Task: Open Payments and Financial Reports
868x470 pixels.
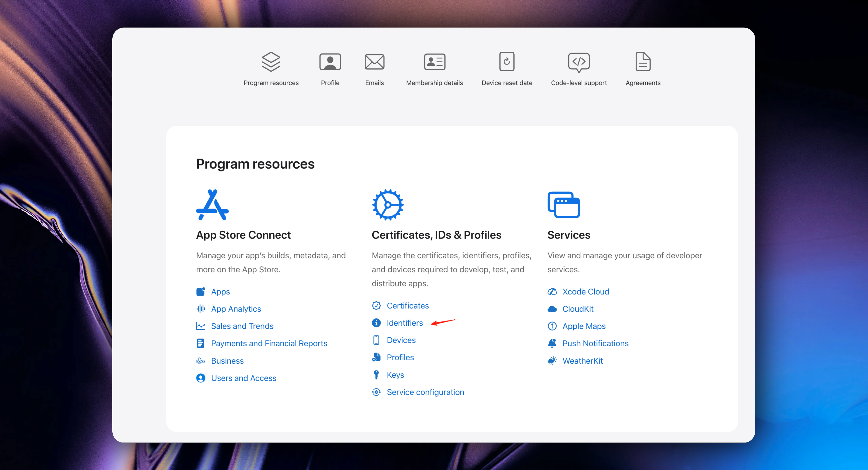Action: (x=269, y=343)
